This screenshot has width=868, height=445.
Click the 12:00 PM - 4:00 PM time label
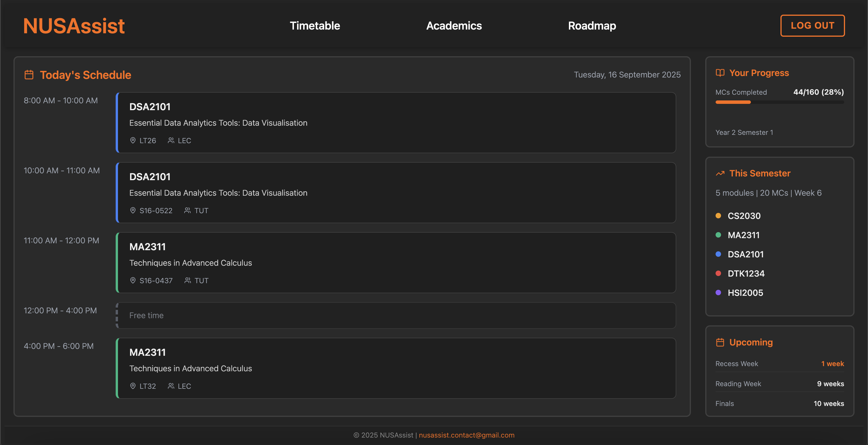point(60,311)
